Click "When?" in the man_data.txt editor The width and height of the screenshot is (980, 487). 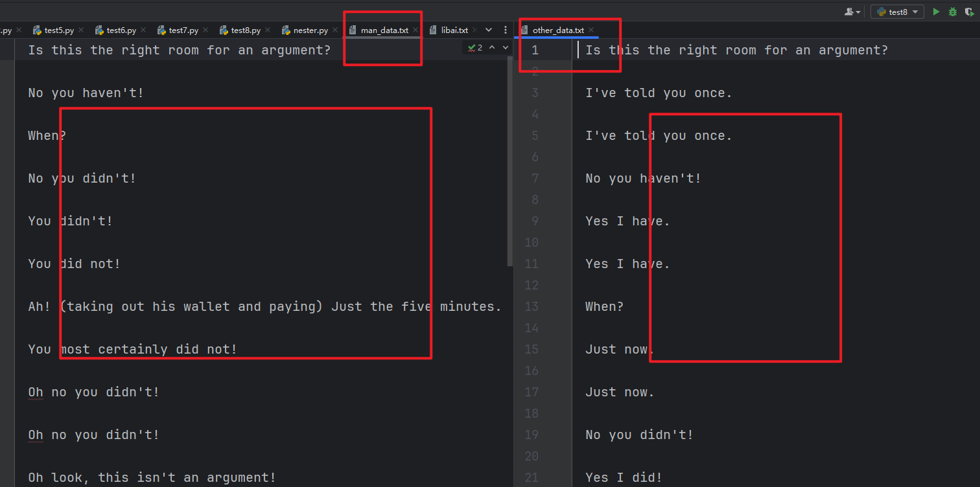point(47,135)
